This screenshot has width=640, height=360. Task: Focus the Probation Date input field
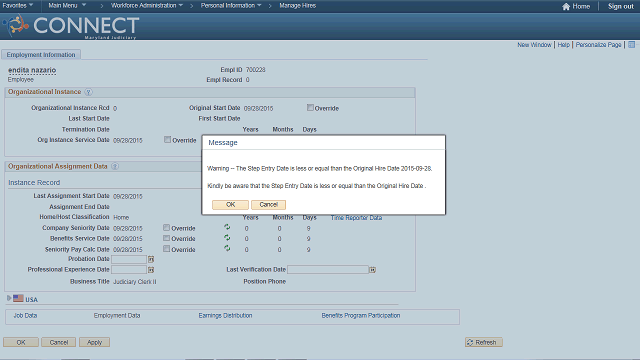click(129, 259)
